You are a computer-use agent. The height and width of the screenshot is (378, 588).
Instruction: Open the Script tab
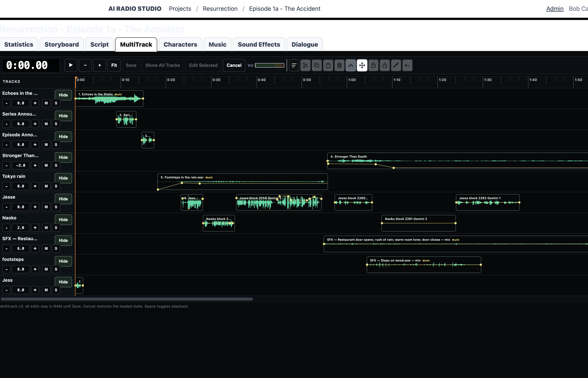click(99, 44)
